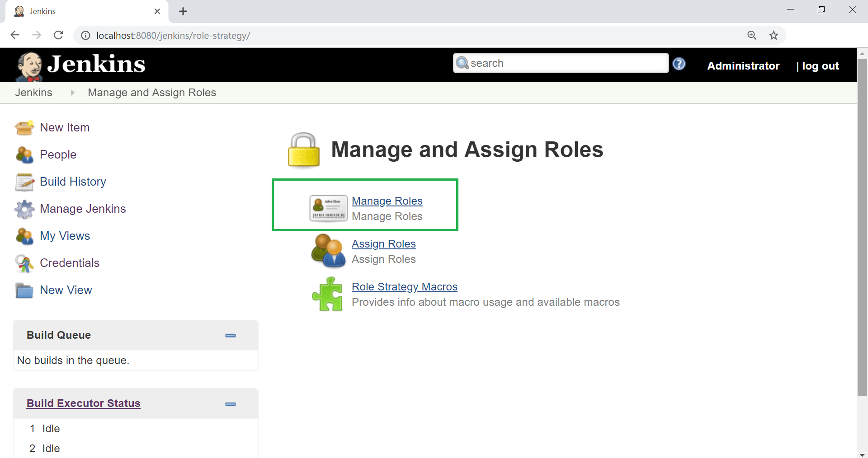Click the Jenkins breadcrumb item
The width and height of the screenshot is (868, 458).
[34, 93]
